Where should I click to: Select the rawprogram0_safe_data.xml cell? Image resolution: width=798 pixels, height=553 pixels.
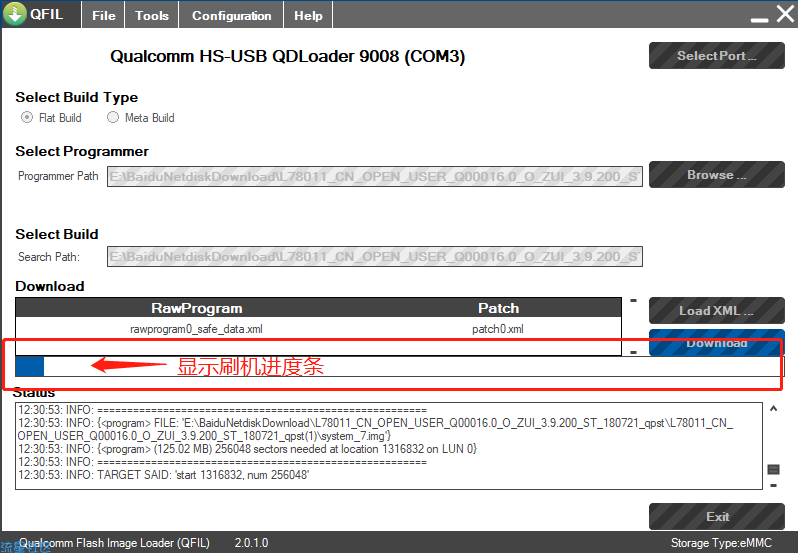[x=196, y=329]
